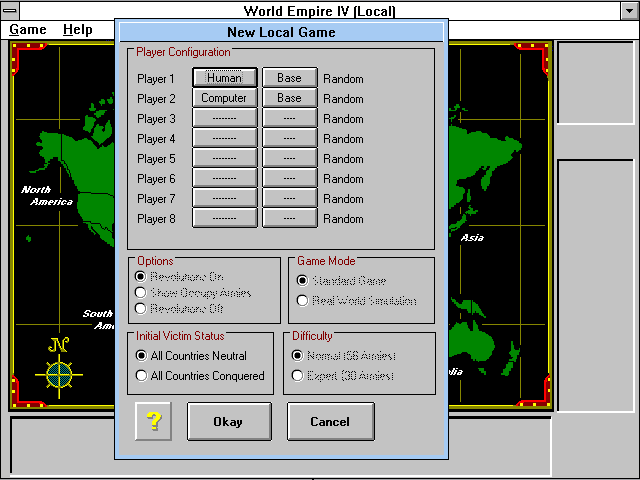This screenshot has width=640, height=480.
Task: Open the Game menu
Action: (x=28, y=30)
